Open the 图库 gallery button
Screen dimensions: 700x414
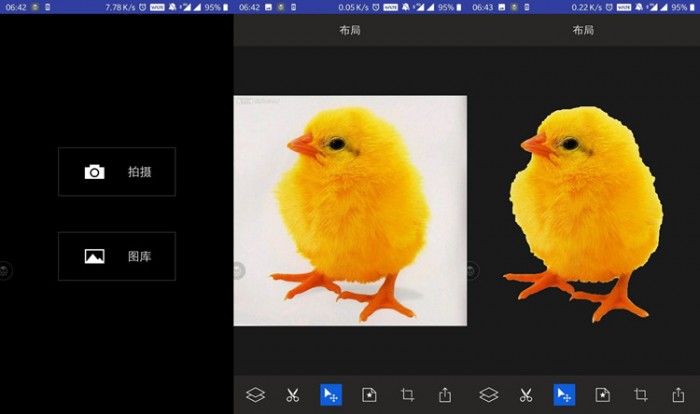coord(117,256)
